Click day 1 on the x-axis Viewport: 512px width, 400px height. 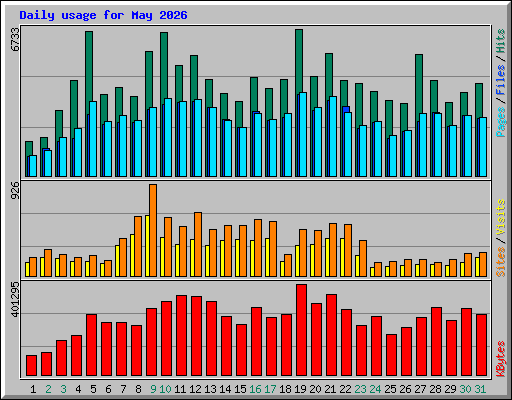point(33,389)
